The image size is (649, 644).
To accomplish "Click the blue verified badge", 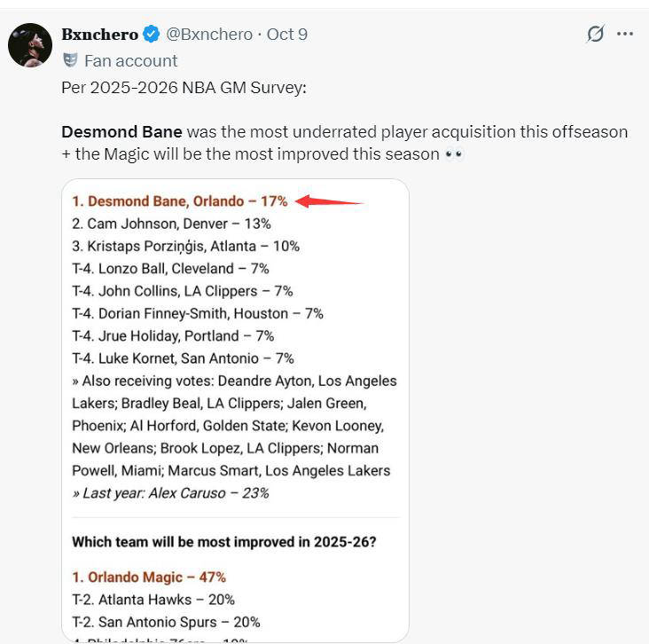I will coord(152,35).
